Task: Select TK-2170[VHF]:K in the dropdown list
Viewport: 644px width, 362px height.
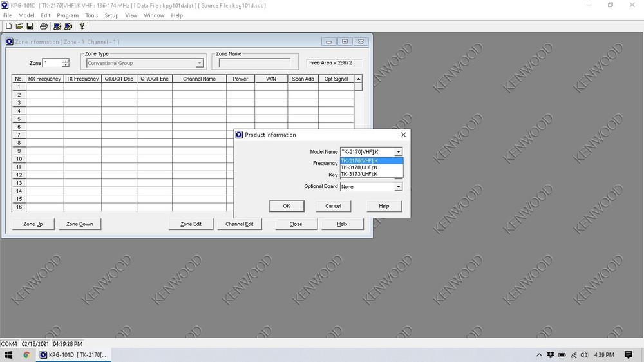Action: pos(372,160)
